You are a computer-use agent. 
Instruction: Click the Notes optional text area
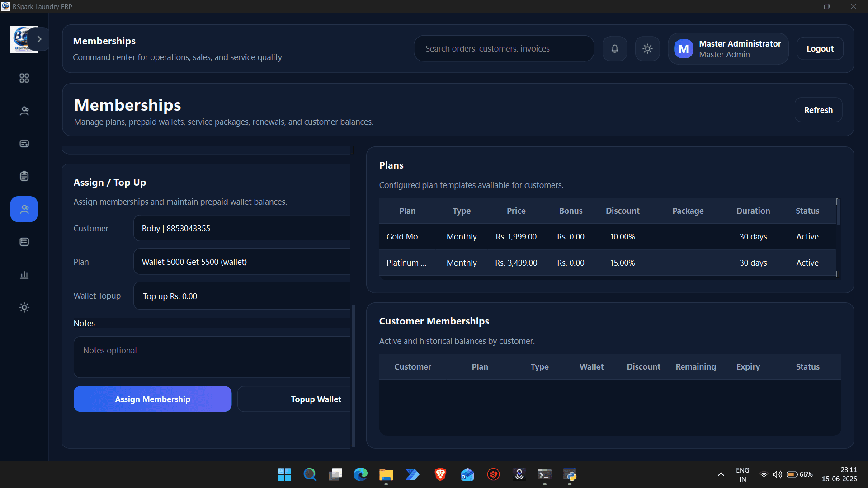[212, 357]
